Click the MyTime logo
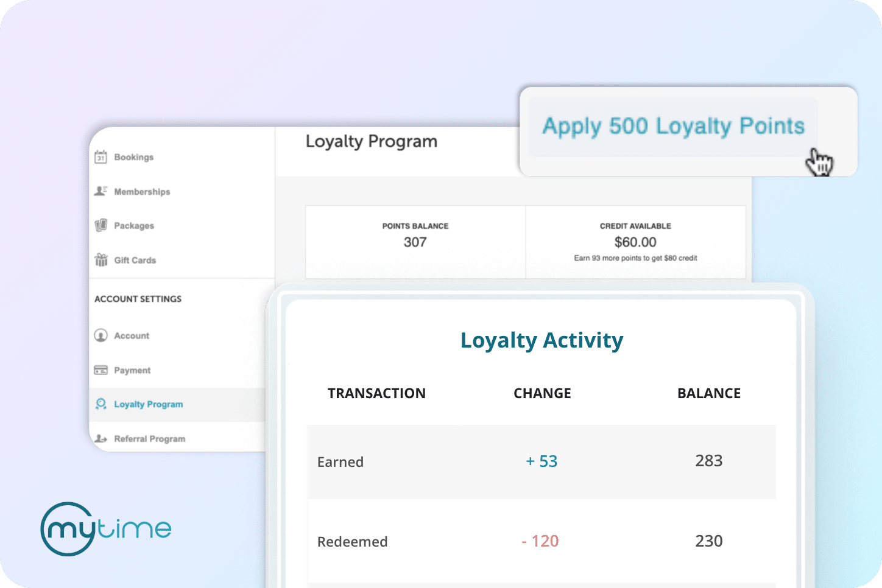The width and height of the screenshot is (882, 588). (x=106, y=528)
